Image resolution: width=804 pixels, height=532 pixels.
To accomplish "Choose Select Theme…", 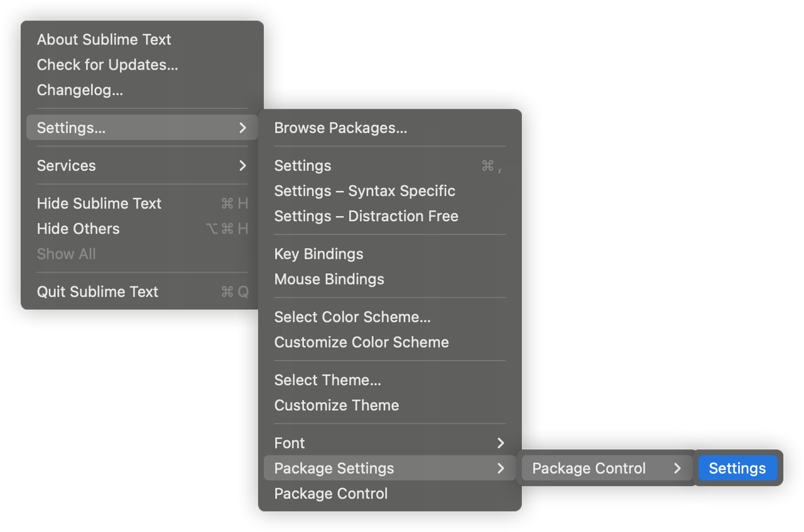I will (390, 380).
